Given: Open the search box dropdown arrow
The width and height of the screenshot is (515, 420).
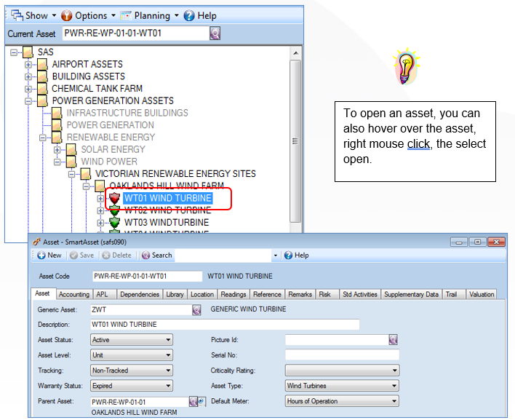Looking at the screenshot, I should [276, 255].
